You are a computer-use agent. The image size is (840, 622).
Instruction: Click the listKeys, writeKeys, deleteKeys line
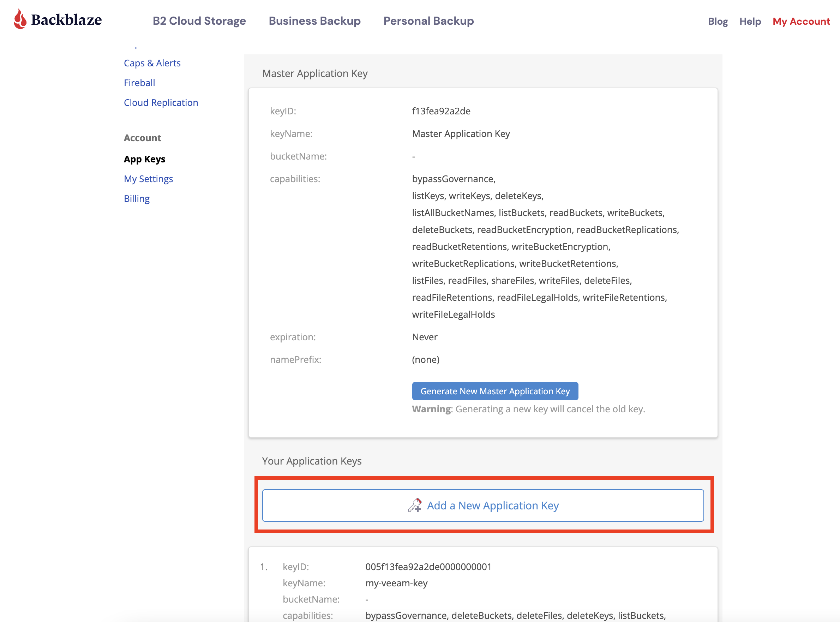tap(478, 196)
